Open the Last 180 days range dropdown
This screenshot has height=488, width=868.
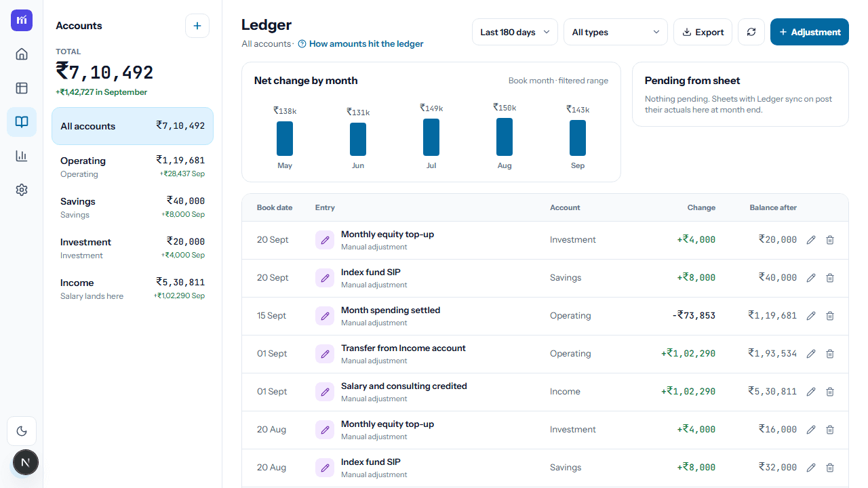515,32
